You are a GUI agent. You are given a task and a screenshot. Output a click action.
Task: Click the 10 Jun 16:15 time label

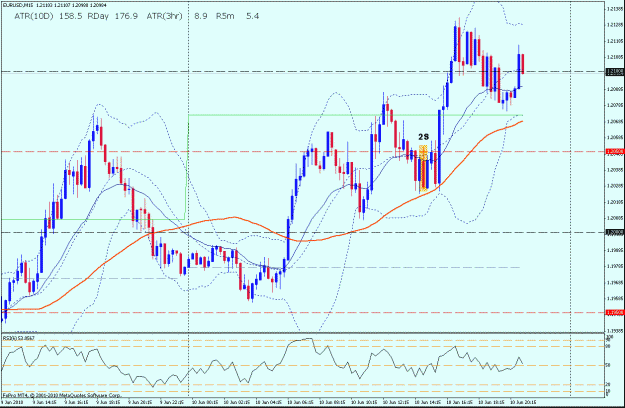pyautogui.click(x=460, y=402)
